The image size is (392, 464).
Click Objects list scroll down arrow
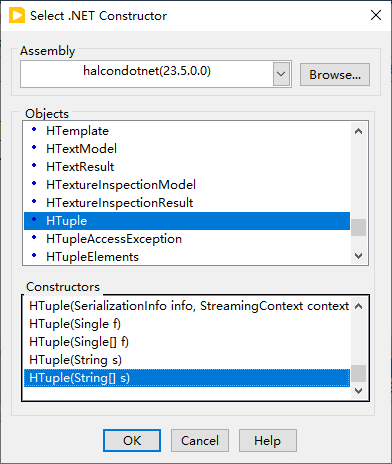[x=359, y=256]
